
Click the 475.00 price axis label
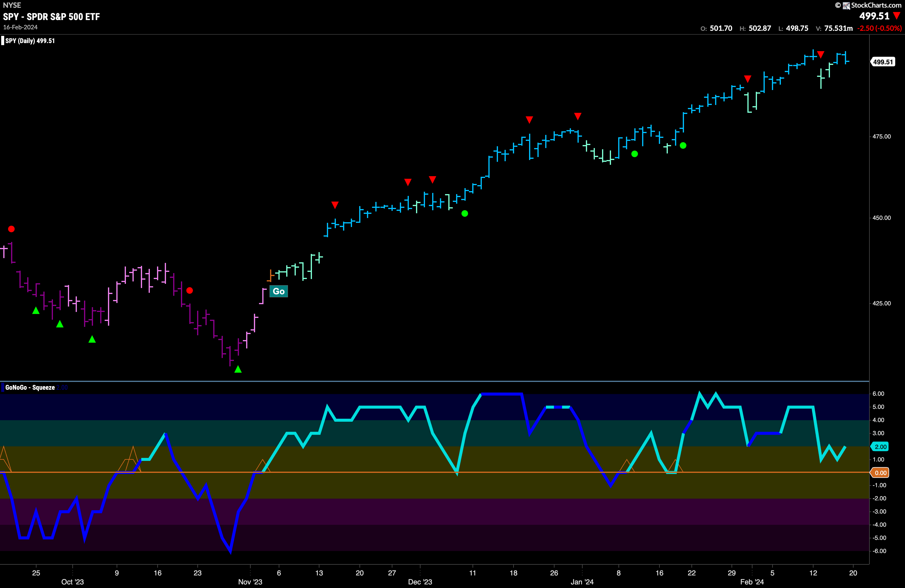[x=881, y=137]
